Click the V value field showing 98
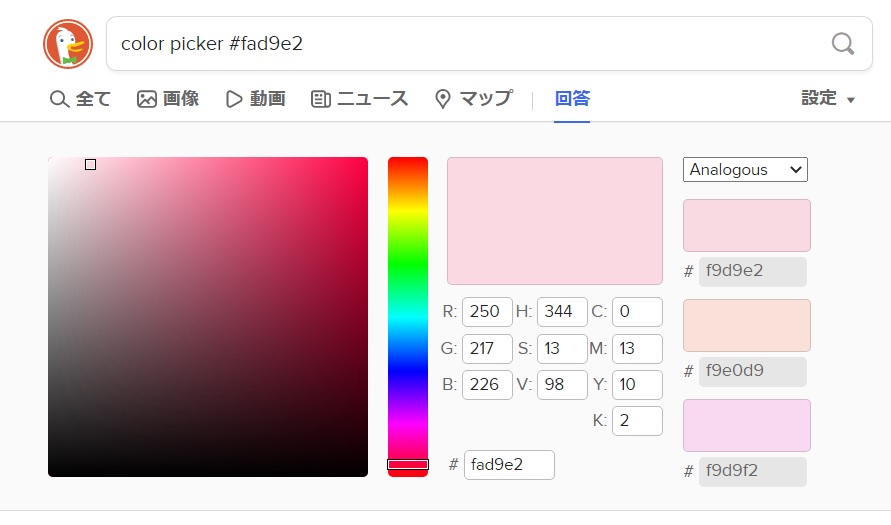 pyautogui.click(x=563, y=385)
